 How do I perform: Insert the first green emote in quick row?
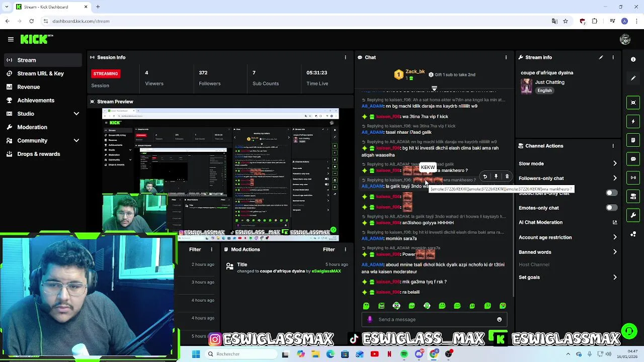pyautogui.click(x=366, y=306)
